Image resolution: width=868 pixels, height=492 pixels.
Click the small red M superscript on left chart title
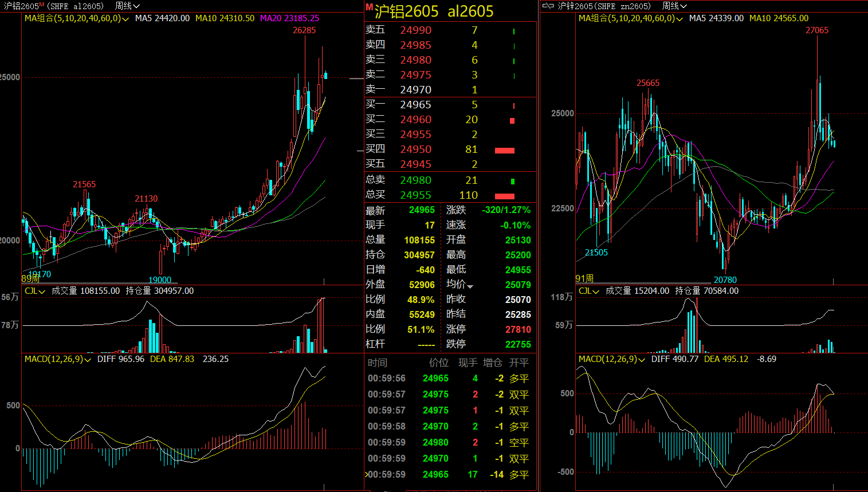(x=42, y=4)
